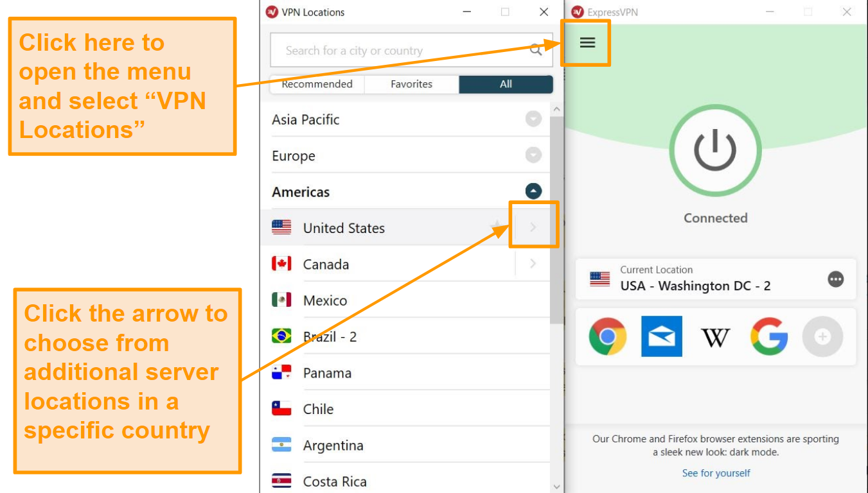Close the ExpressVPN window

(847, 12)
